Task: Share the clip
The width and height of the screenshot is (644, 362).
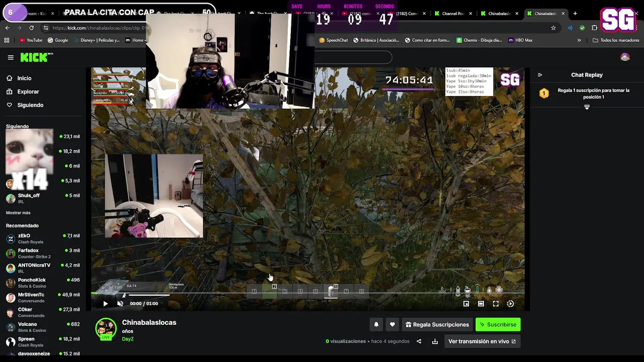Action: 419,341
